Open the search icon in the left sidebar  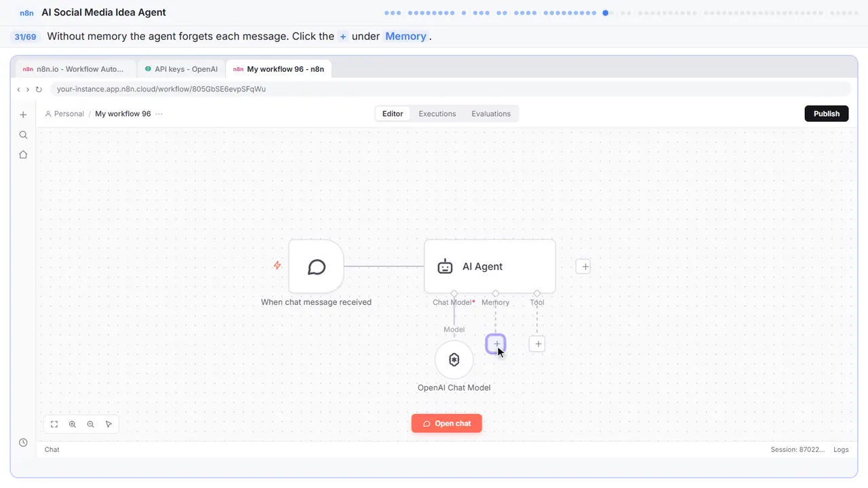[23, 135]
